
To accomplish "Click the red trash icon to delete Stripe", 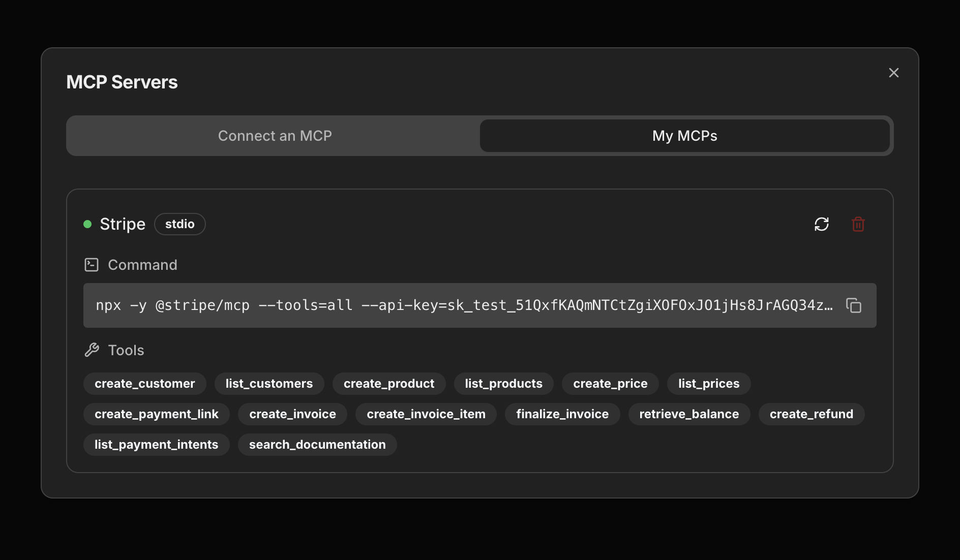I will [858, 224].
